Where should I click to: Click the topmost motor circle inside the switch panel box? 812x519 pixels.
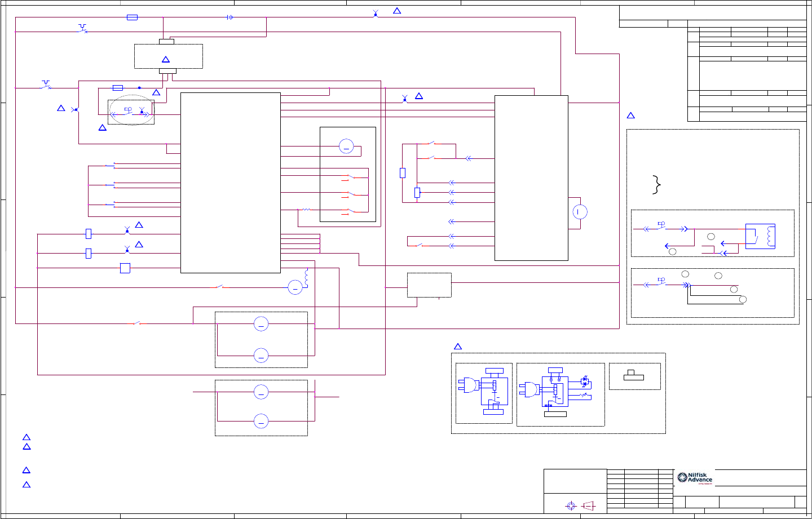(x=346, y=147)
